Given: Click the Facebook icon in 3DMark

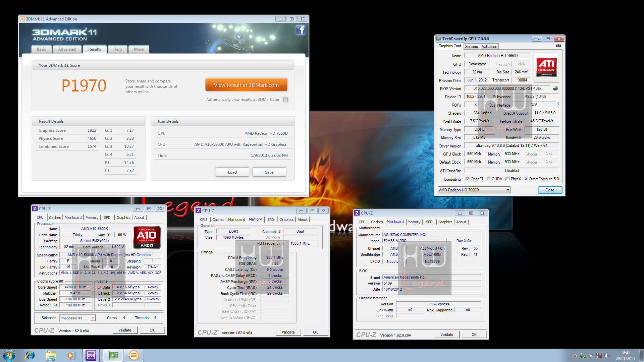Looking at the screenshot, I should pyautogui.click(x=300, y=30).
